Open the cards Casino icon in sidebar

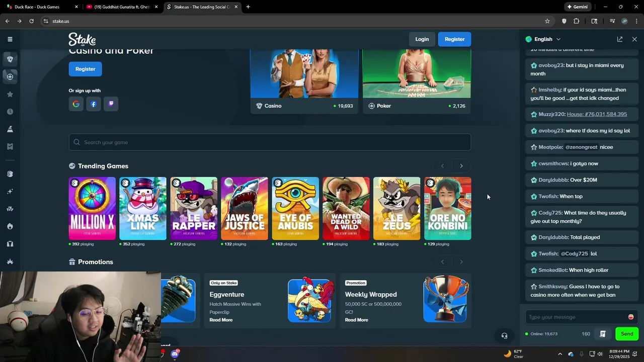pyautogui.click(x=10, y=59)
